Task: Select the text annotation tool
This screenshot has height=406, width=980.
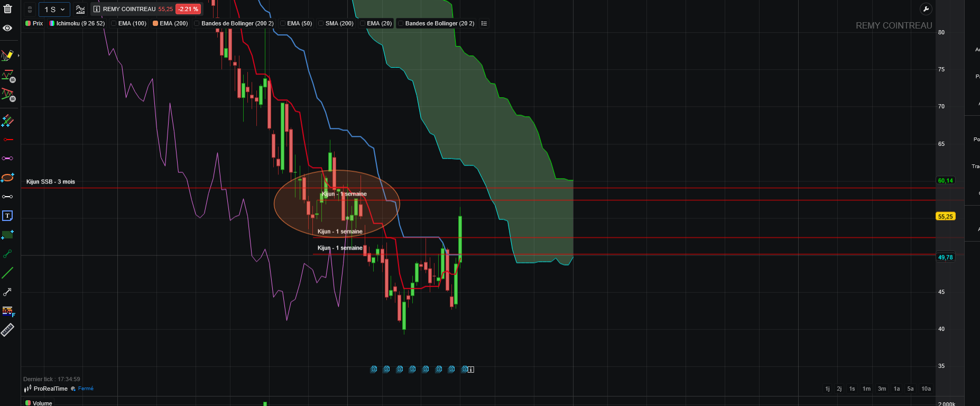Action: 7,216
